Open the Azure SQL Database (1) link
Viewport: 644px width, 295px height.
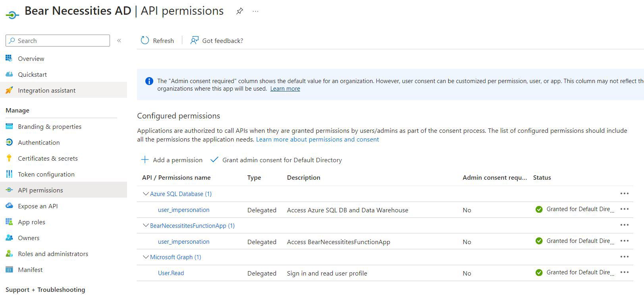click(181, 194)
